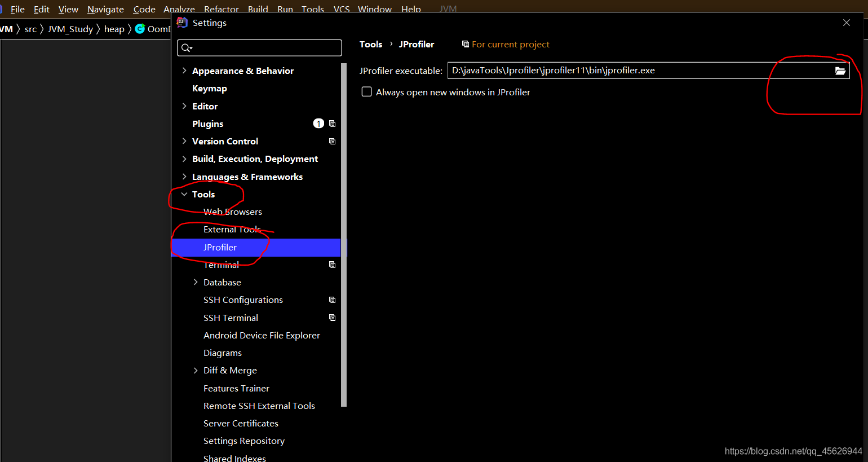Image resolution: width=868 pixels, height=462 pixels.
Task: Open the Analyze menu
Action: [179, 9]
